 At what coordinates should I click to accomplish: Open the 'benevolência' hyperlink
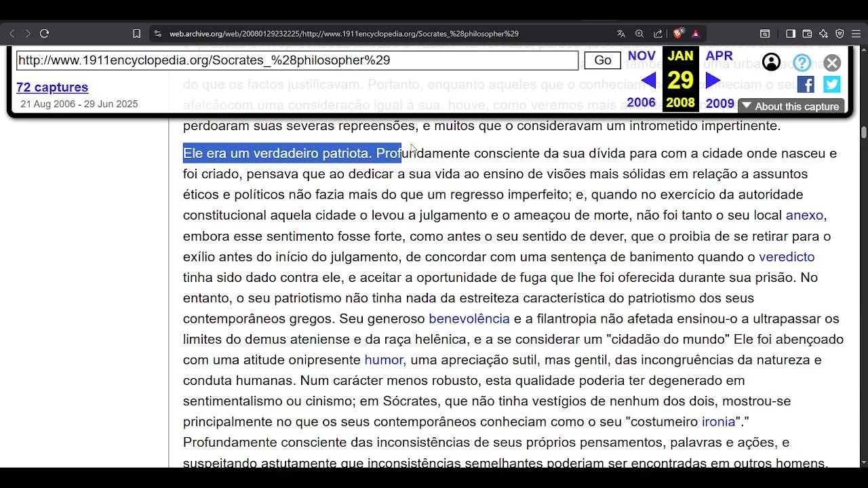469,319
